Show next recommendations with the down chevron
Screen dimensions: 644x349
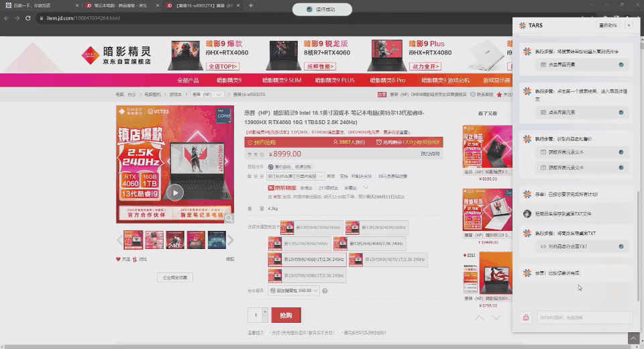pos(496,317)
